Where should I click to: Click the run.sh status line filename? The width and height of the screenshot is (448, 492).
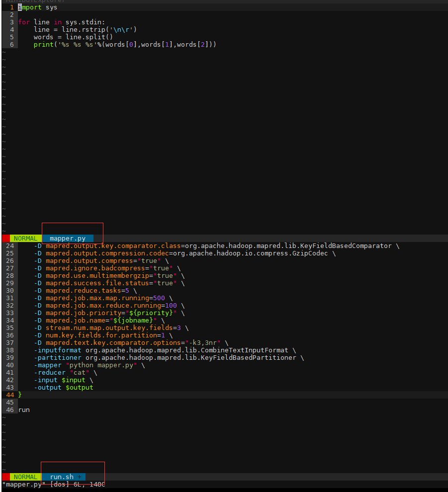pos(62,477)
